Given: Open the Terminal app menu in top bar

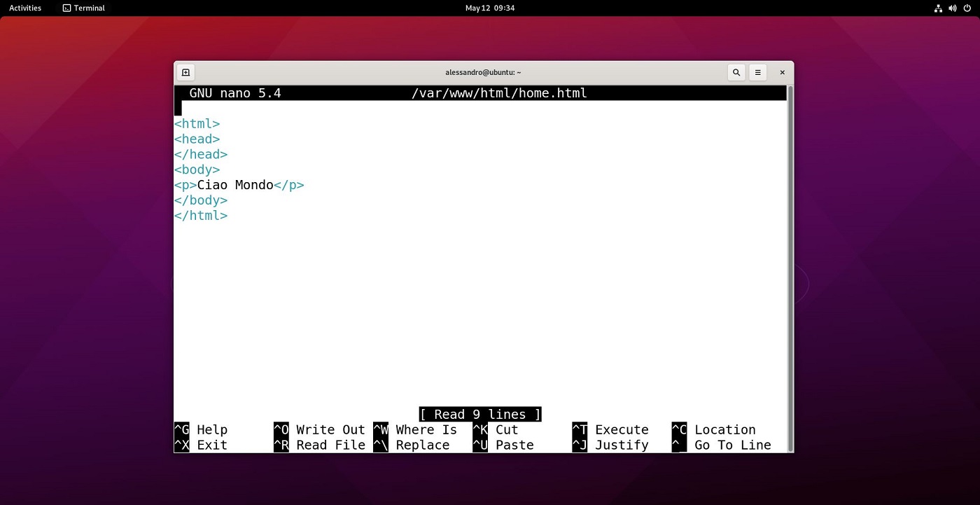Looking at the screenshot, I should pyautogui.click(x=83, y=8).
